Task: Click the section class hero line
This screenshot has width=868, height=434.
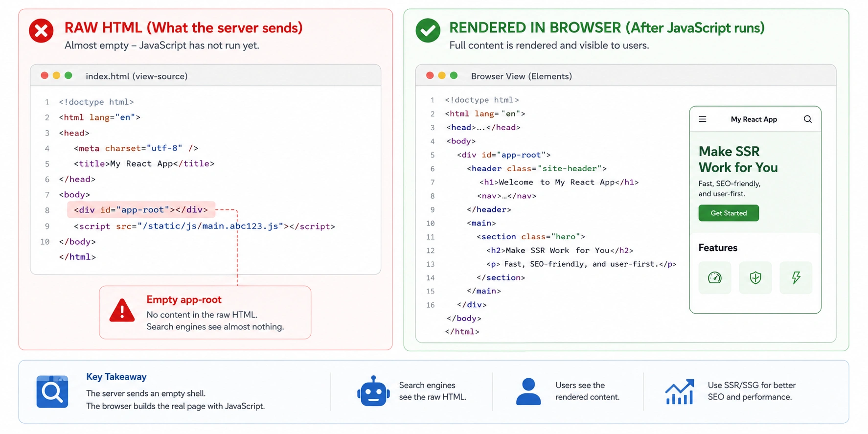Action: pyautogui.click(x=531, y=236)
